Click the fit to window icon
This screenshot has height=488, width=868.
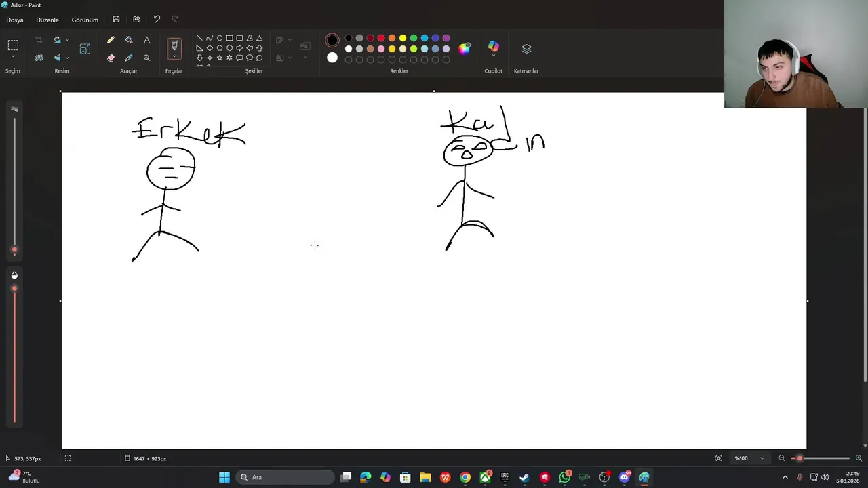[x=719, y=458]
